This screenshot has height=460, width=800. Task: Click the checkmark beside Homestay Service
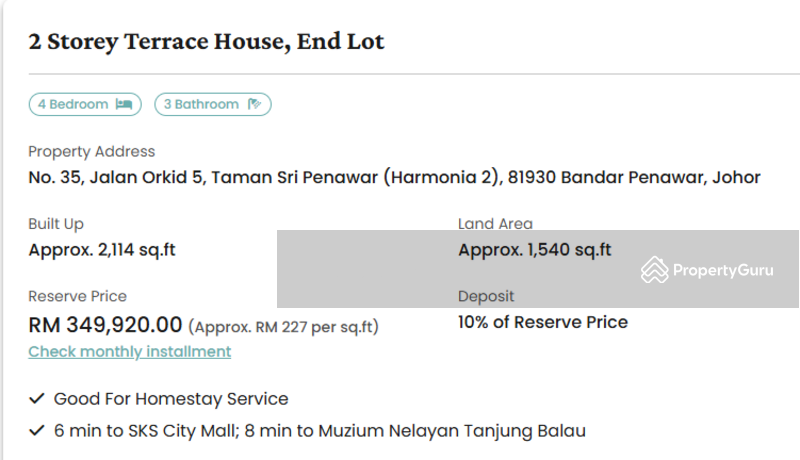pyautogui.click(x=37, y=398)
